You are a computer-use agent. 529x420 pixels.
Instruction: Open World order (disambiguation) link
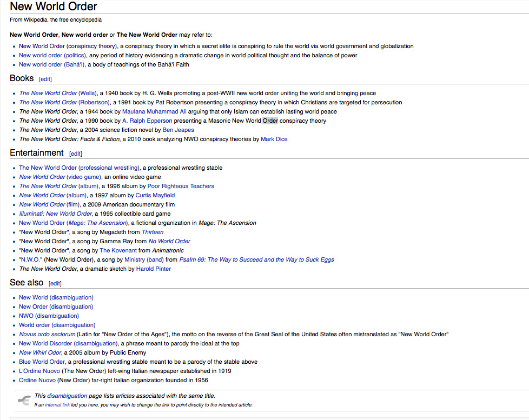click(x=57, y=325)
